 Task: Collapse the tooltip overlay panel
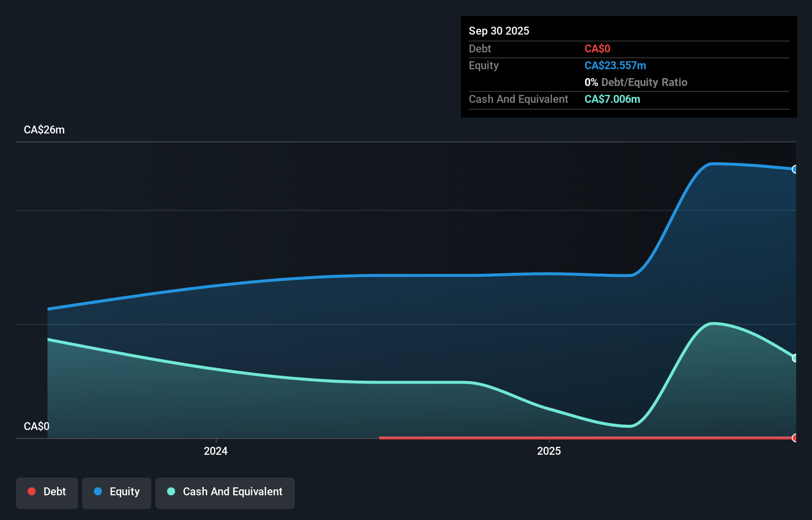(x=628, y=67)
